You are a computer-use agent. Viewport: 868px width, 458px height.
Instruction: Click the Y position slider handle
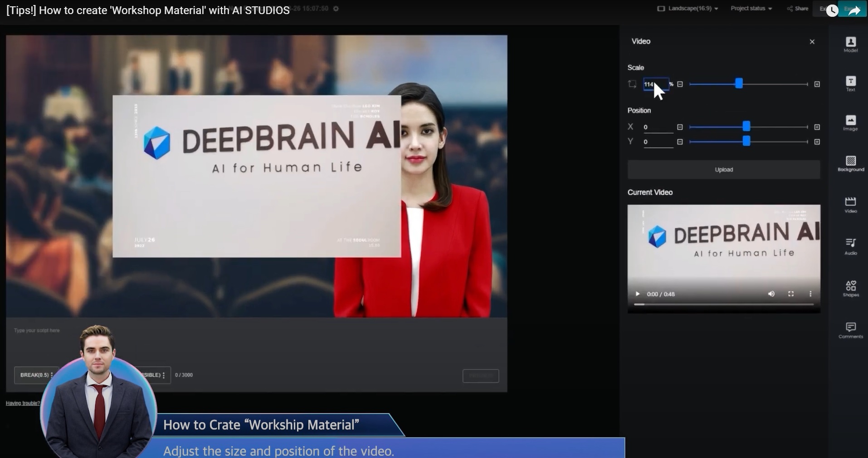746,141
